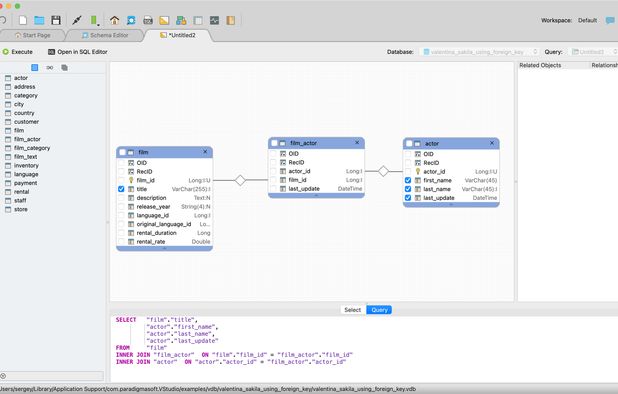
Task: Expand the actor table bottom arrow
Action: tap(451, 204)
